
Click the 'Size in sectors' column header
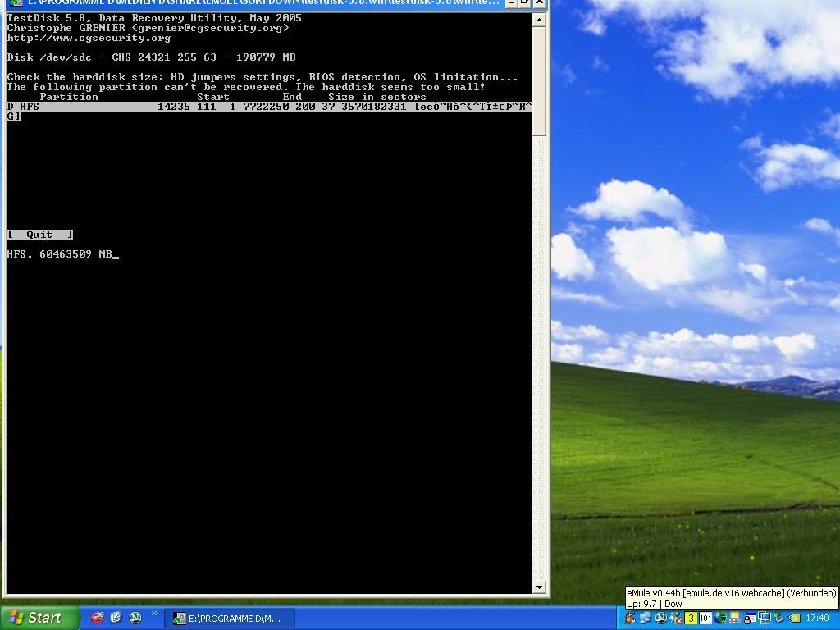pos(377,97)
